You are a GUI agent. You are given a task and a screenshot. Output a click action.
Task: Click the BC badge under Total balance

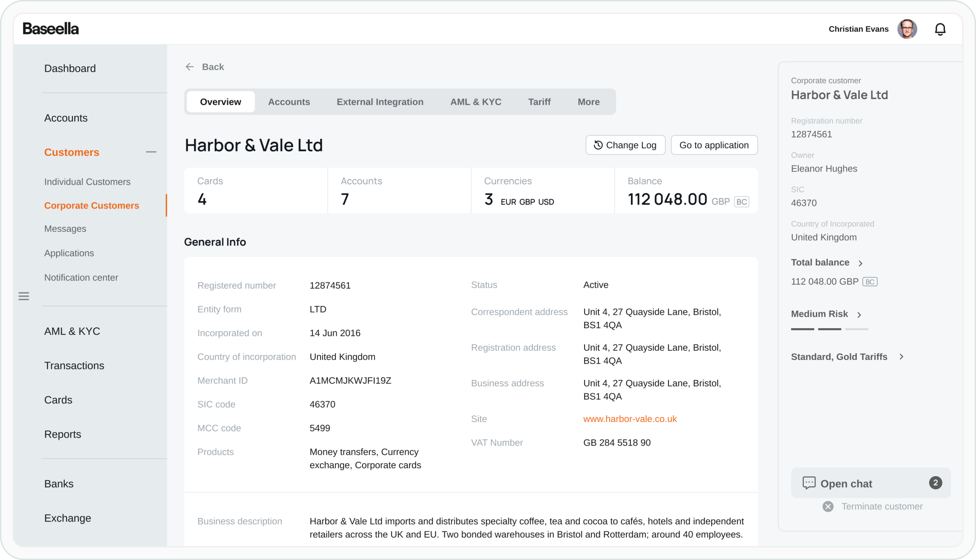pyautogui.click(x=870, y=282)
